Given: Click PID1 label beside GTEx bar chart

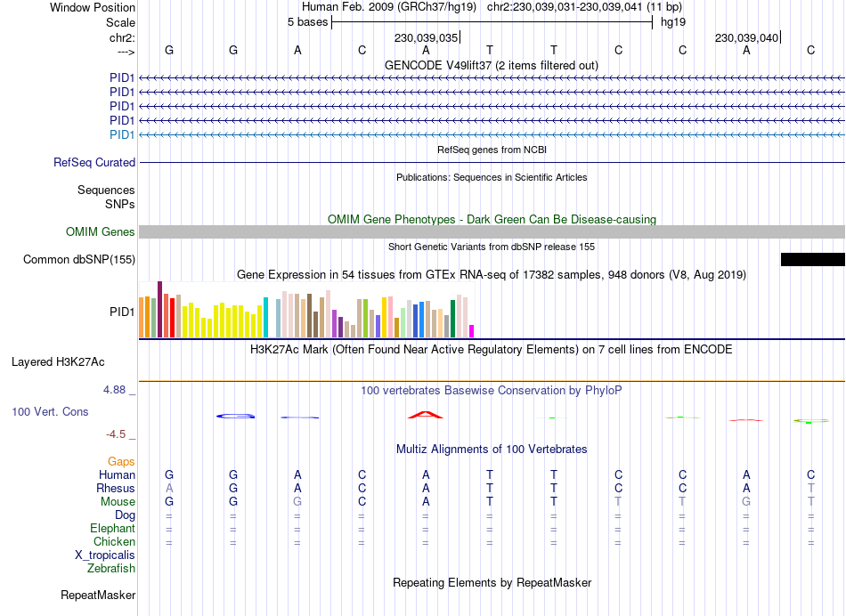Looking at the screenshot, I should click(122, 312).
